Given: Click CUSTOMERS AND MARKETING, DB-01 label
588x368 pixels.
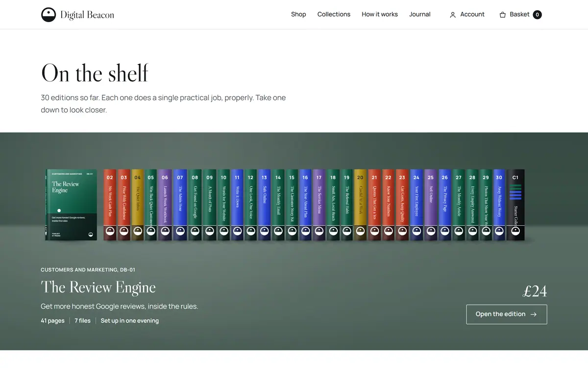Looking at the screenshot, I should tap(88, 270).
